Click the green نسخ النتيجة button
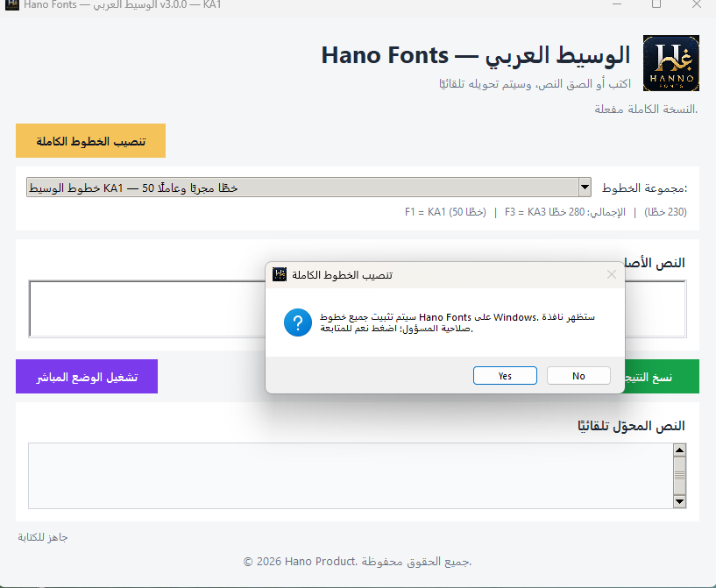The image size is (716, 588). click(x=662, y=376)
